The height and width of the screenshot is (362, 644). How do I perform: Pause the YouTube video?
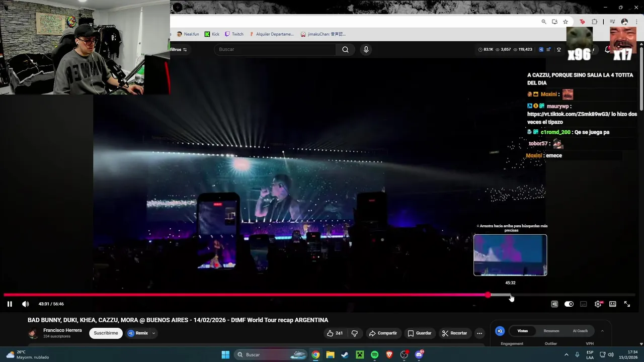point(10,304)
